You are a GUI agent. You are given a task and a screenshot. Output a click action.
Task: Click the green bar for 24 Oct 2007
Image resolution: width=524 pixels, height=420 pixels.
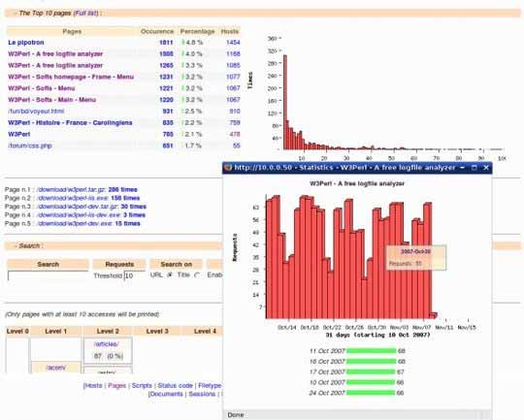371,393
